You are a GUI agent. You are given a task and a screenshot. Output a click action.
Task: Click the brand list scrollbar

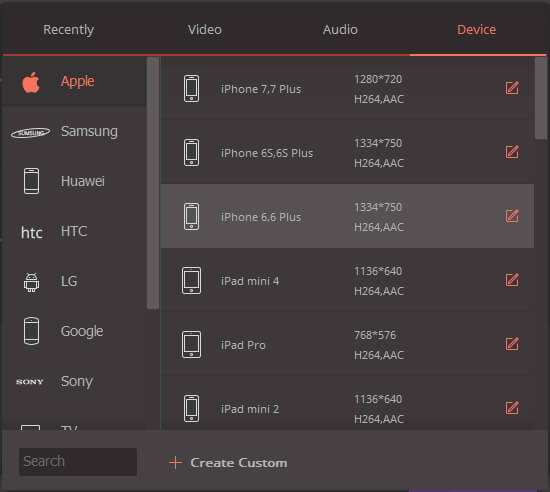(x=153, y=183)
